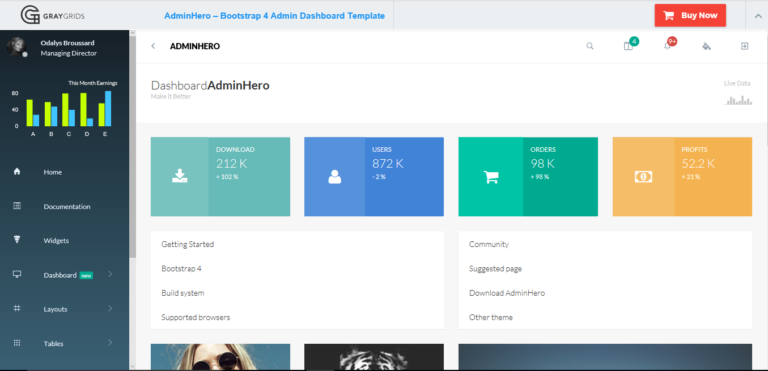Click the ADMINHERO header title
768x371 pixels.
(195, 47)
